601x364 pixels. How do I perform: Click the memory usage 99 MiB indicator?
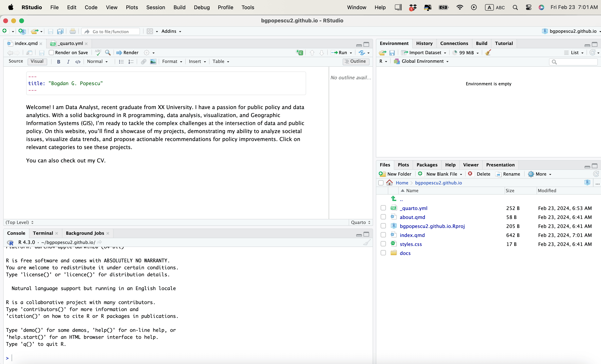click(x=466, y=53)
